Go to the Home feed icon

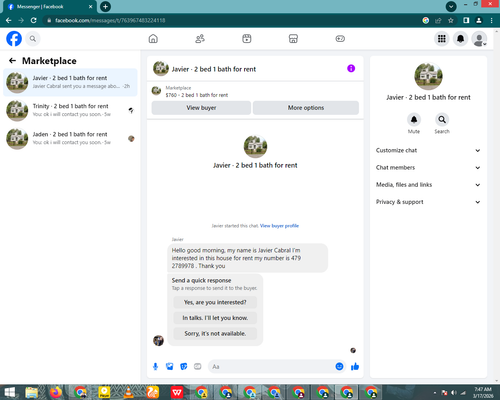click(153, 39)
